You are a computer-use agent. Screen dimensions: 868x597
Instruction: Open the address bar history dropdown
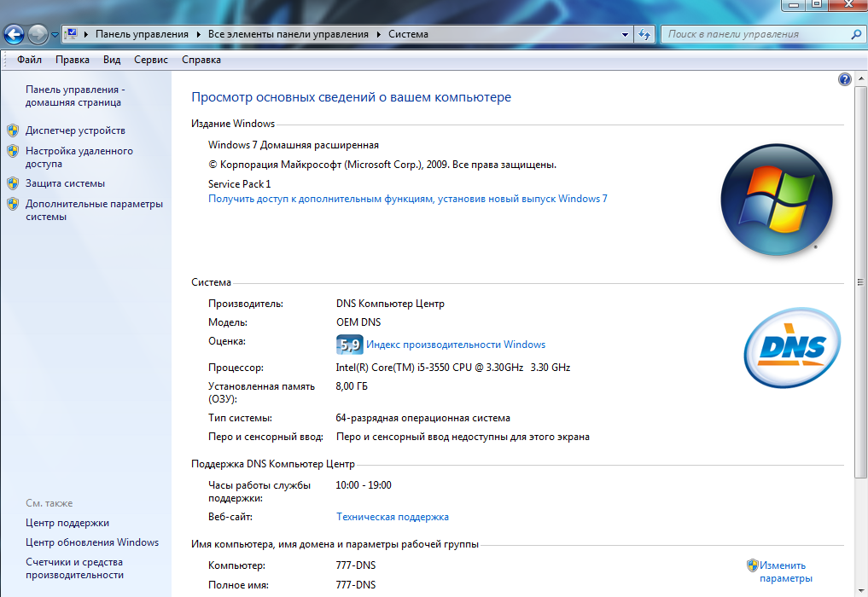pos(625,34)
